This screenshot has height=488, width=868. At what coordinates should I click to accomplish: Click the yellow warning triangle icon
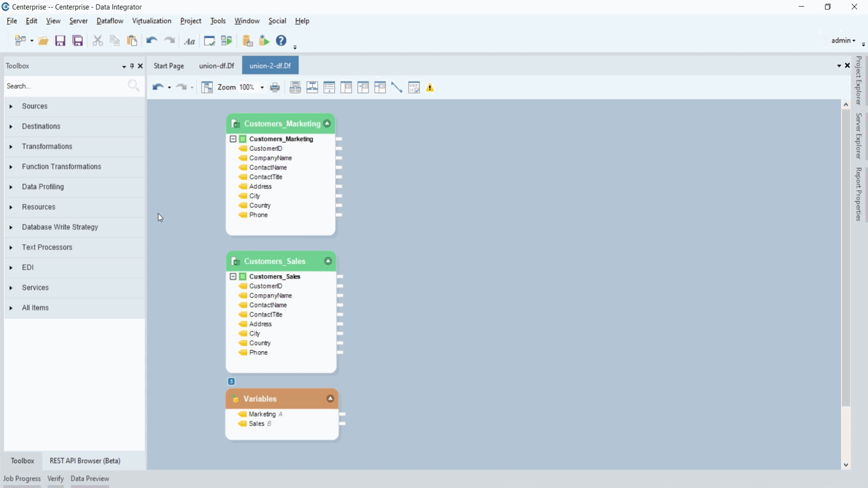(430, 88)
